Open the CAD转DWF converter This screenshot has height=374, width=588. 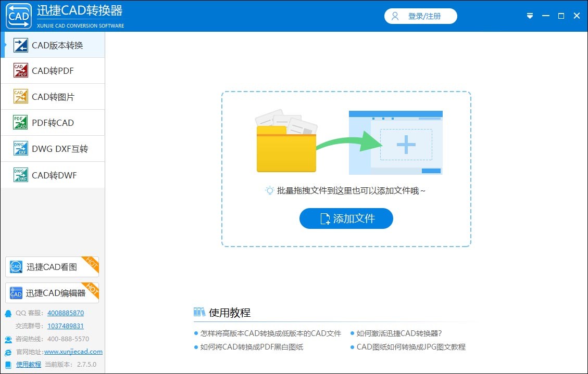(52, 175)
